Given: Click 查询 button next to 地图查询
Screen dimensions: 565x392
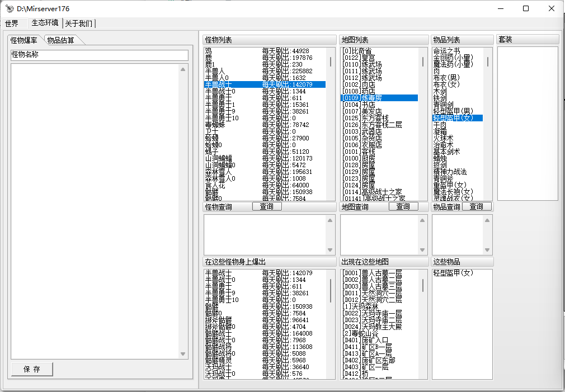Looking at the screenshot, I should point(403,206).
